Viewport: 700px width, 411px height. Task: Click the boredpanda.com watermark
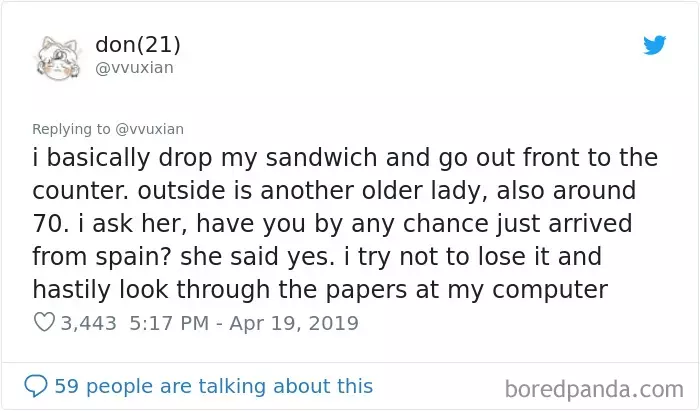594,390
